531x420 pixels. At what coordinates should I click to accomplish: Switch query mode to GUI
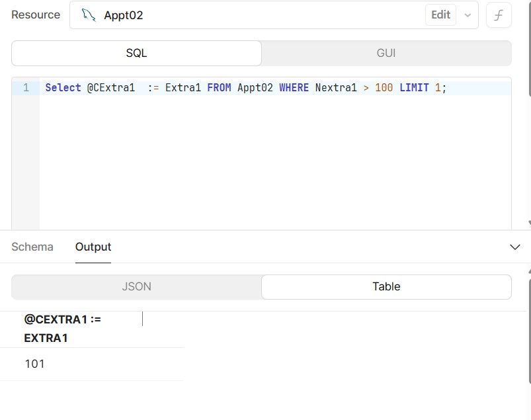(x=386, y=53)
